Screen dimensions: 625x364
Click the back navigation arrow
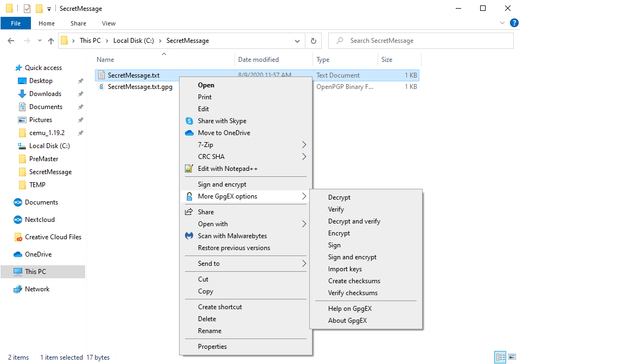click(11, 40)
